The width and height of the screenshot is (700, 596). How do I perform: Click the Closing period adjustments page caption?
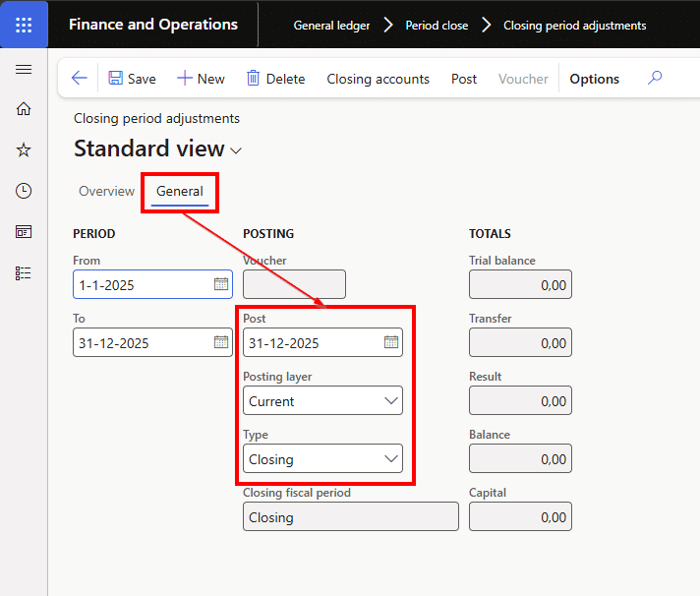coord(156,118)
